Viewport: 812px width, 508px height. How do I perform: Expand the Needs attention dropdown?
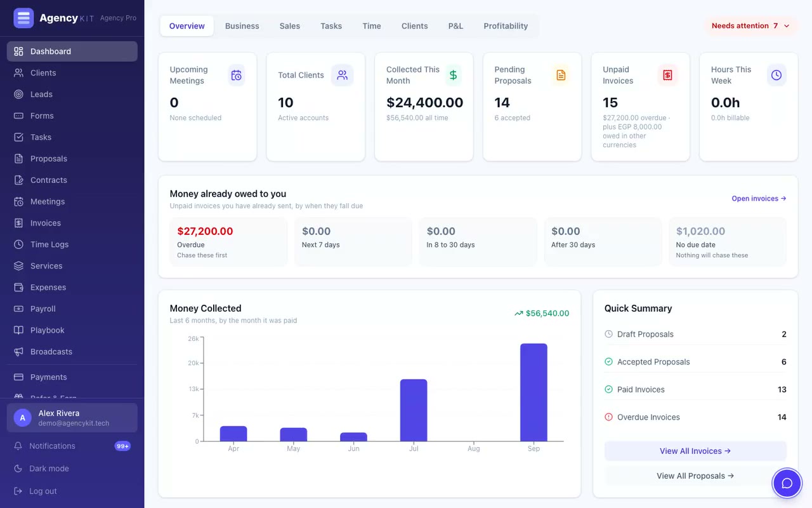pos(750,26)
